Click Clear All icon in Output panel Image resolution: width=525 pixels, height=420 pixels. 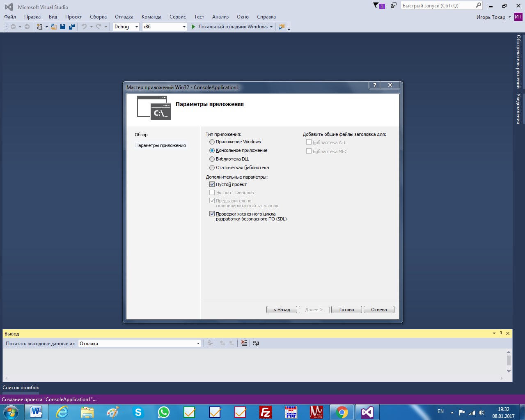tap(244, 343)
